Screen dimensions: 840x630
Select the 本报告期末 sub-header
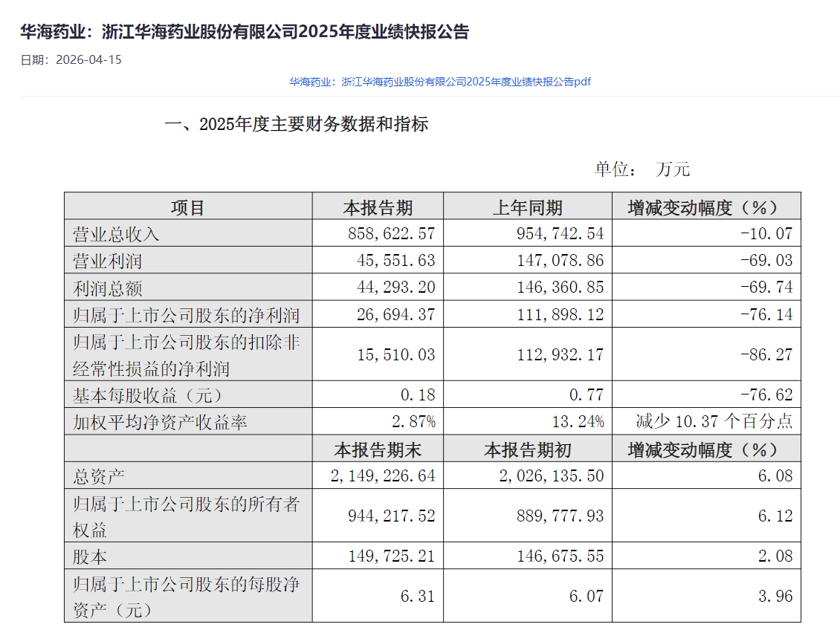(x=378, y=449)
